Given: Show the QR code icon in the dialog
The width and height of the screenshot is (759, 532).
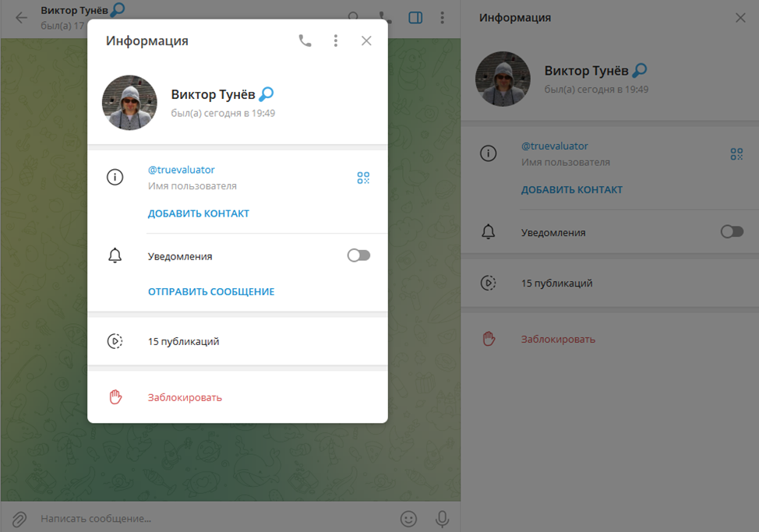Looking at the screenshot, I should tap(363, 178).
